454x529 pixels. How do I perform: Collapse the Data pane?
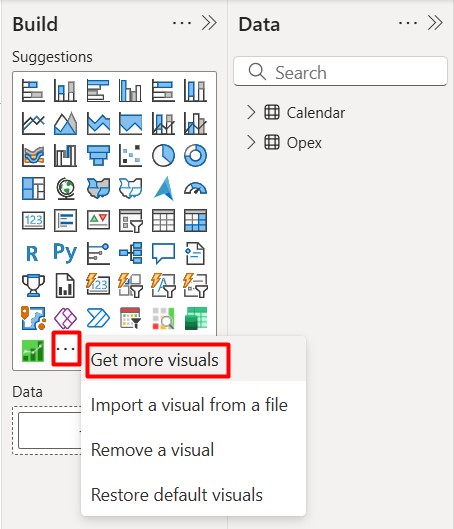pyautogui.click(x=435, y=23)
